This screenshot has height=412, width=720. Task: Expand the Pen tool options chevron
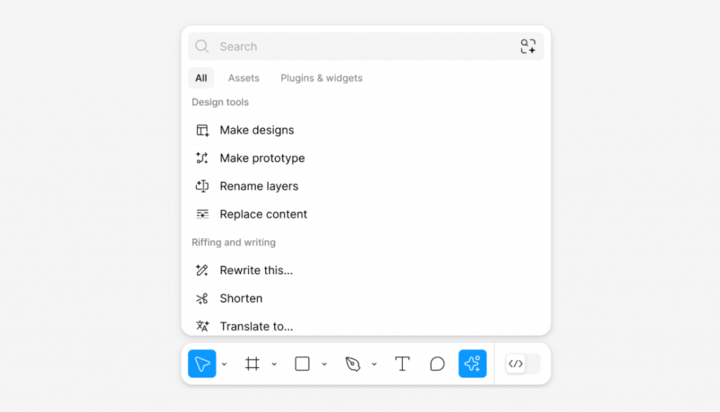coord(374,364)
